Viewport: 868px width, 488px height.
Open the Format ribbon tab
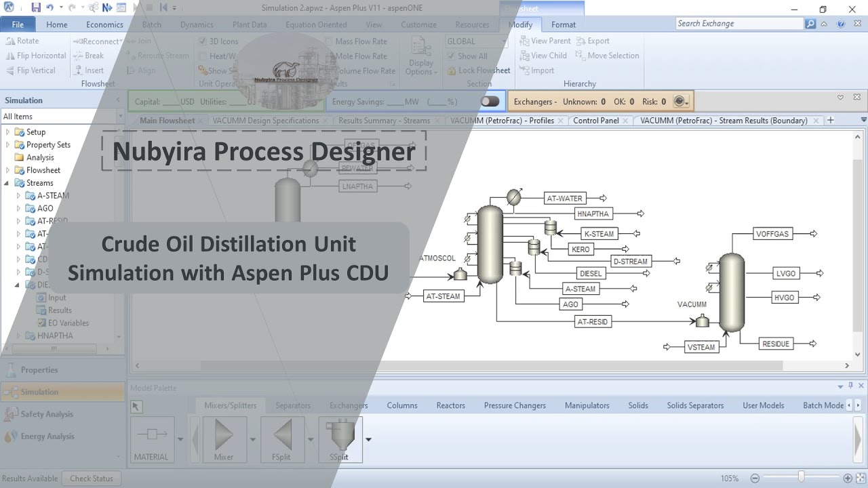click(x=563, y=24)
